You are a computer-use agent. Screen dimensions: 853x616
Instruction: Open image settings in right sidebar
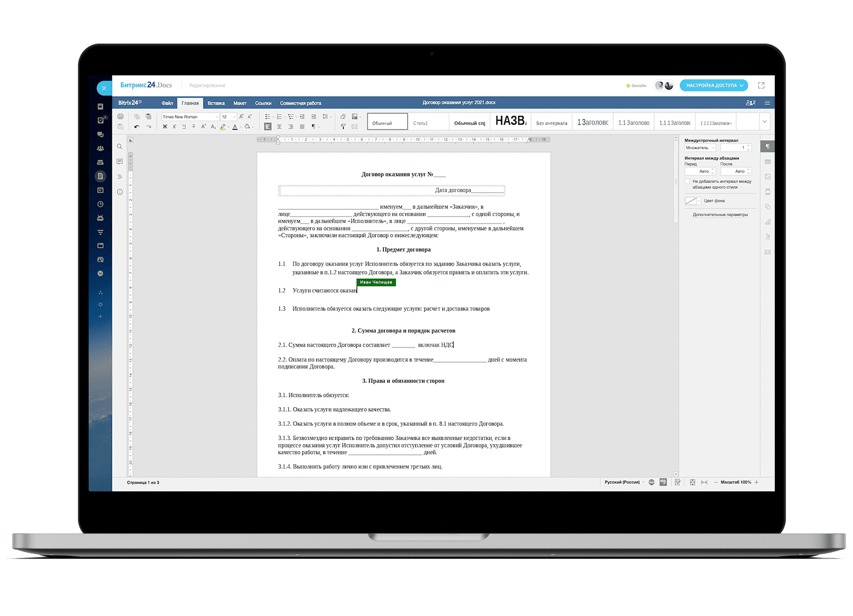click(768, 177)
